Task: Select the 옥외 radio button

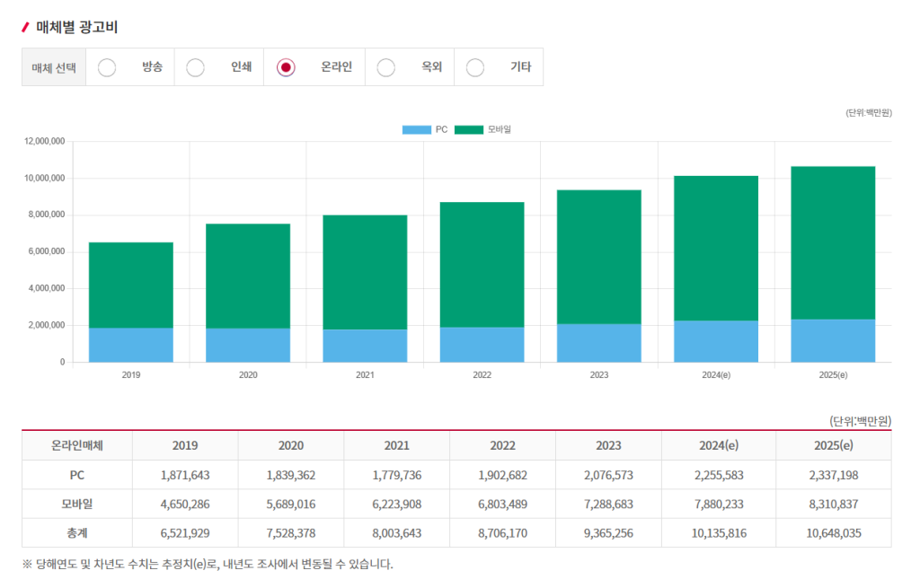Action: coord(385,67)
